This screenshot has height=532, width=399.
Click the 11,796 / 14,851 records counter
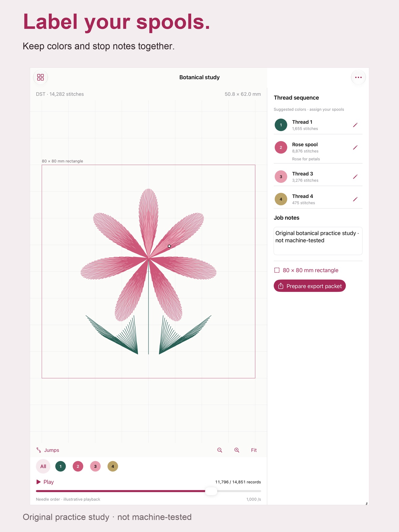pyautogui.click(x=238, y=482)
